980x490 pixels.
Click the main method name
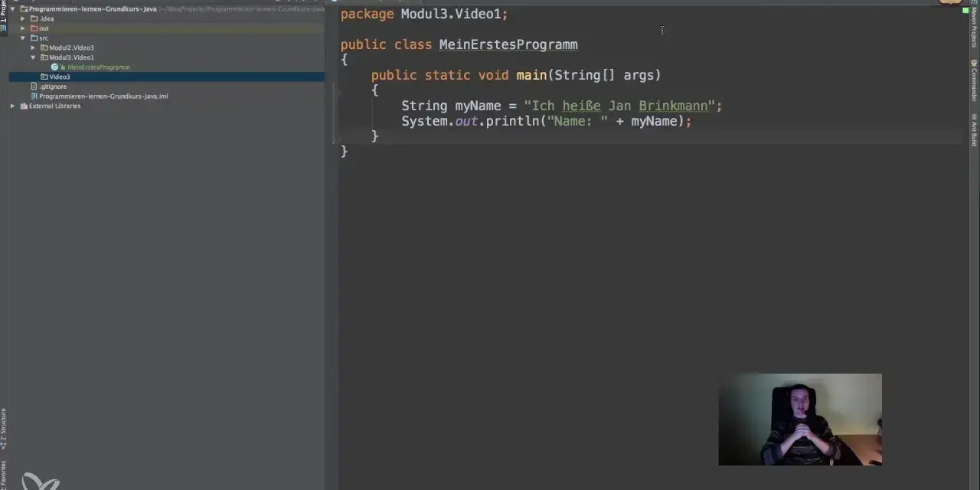coord(531,75)
